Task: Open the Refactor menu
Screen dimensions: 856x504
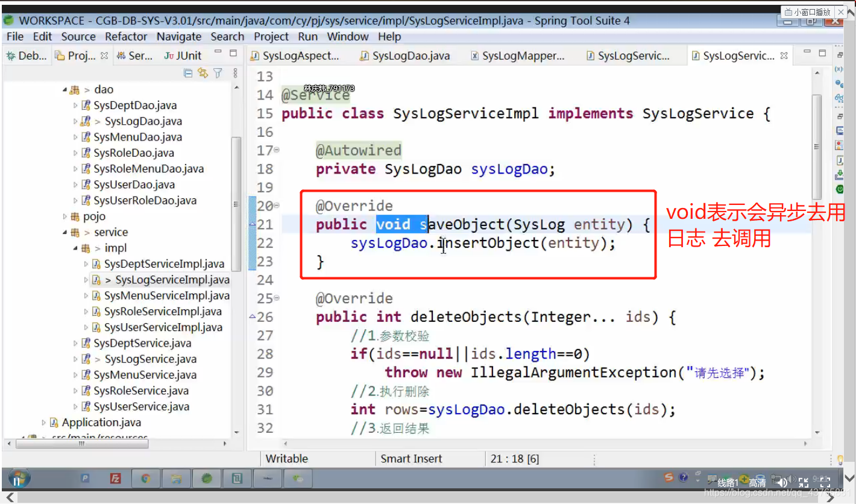Action: coord(126,36)
